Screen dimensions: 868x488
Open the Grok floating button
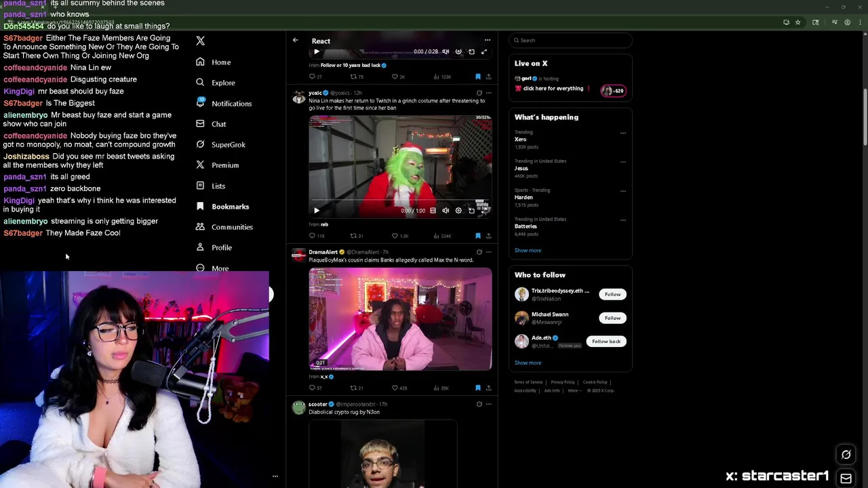pos(846,455)
